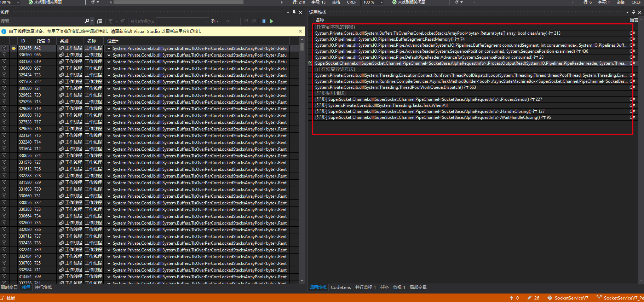Switch to the 并行堆栈 (Parallel Stacks) tab
644x302 pixels.
pyautogui.click(x=43, y=288)
